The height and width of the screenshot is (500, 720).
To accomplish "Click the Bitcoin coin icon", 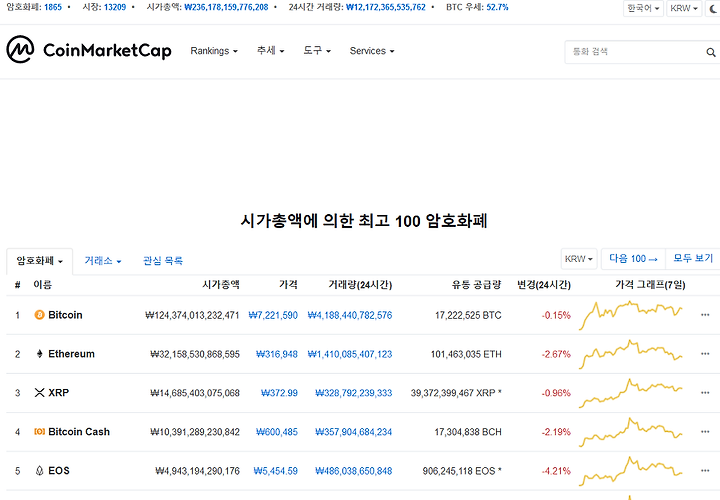I will tap(39, 315).
